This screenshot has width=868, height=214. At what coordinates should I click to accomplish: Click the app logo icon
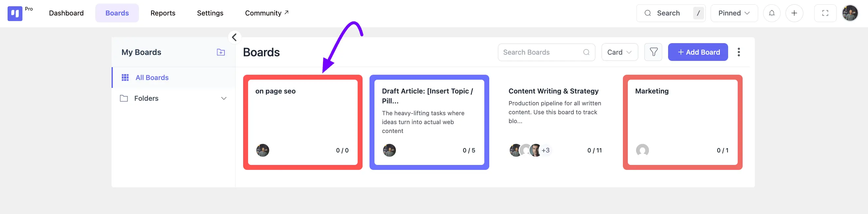point(15,13)
